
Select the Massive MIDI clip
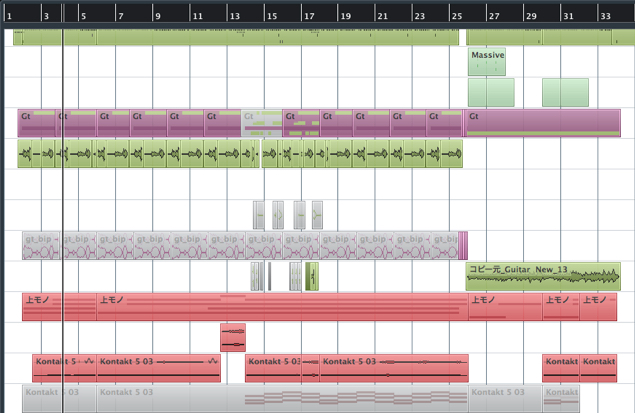pyautogui.click(x=487, y=62)
